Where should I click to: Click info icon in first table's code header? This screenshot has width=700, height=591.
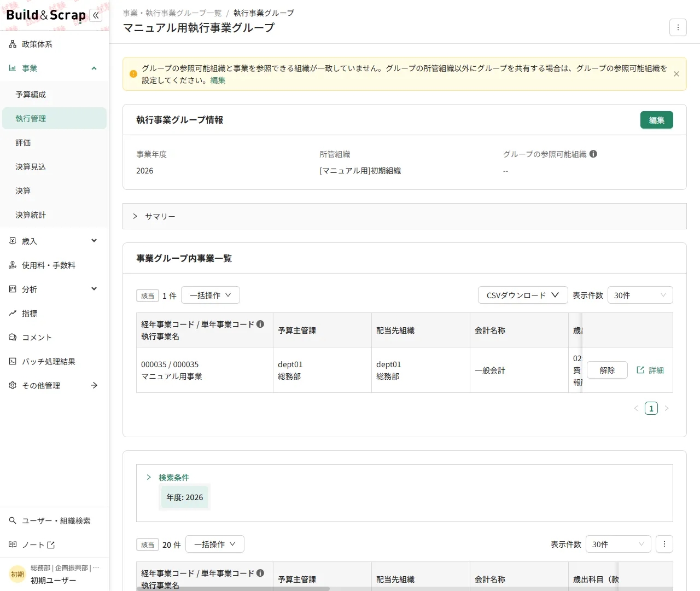click(x=260, y=324)
